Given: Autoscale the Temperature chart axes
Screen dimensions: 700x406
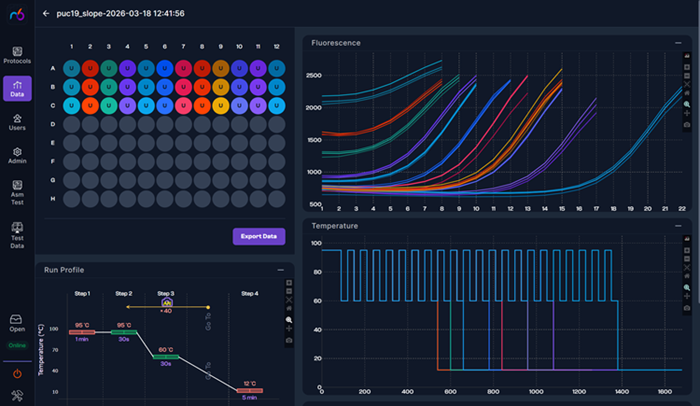Looking at the screenshot, I should (x=687, y=268).
